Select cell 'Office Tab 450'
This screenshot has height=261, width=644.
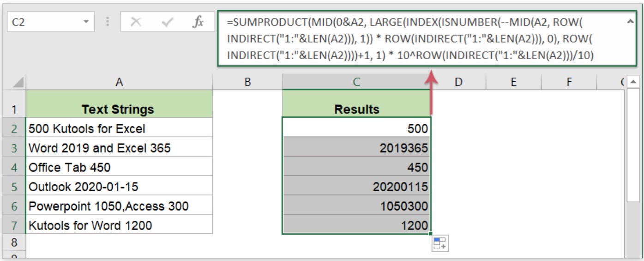[x=120, y=166]
